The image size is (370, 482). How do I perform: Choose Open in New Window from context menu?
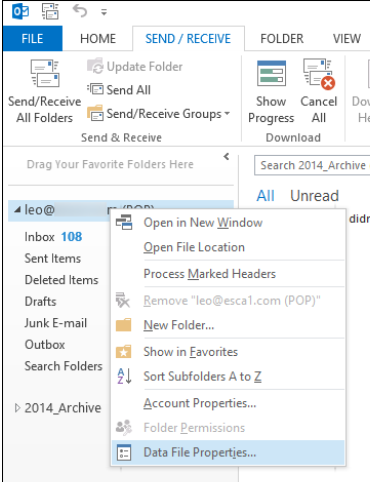coord(228,223)
